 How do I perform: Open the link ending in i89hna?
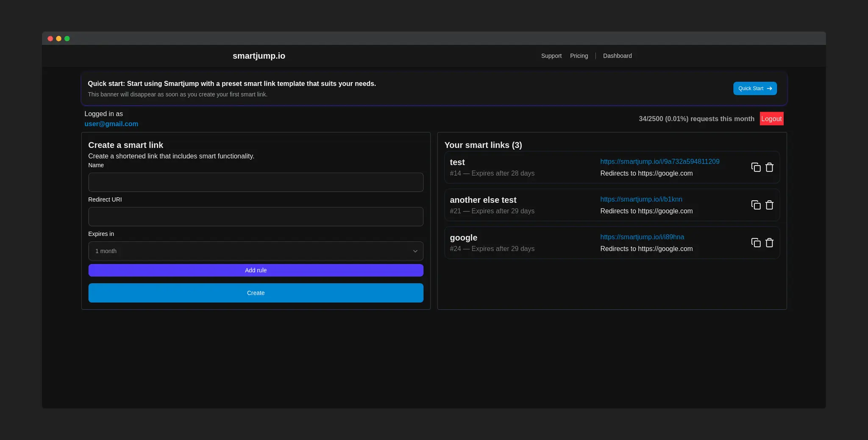tap(642, 237)
